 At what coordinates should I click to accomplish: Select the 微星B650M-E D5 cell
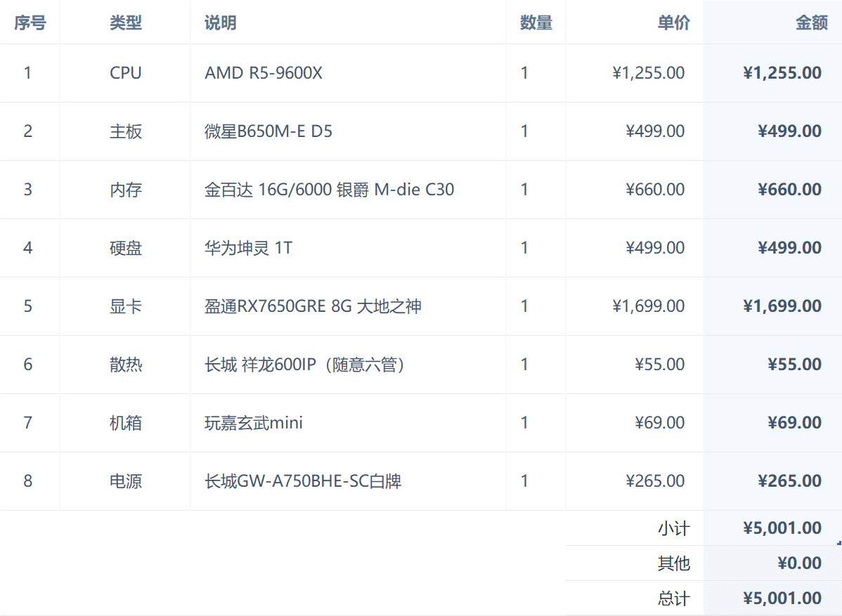pos(268,131)
